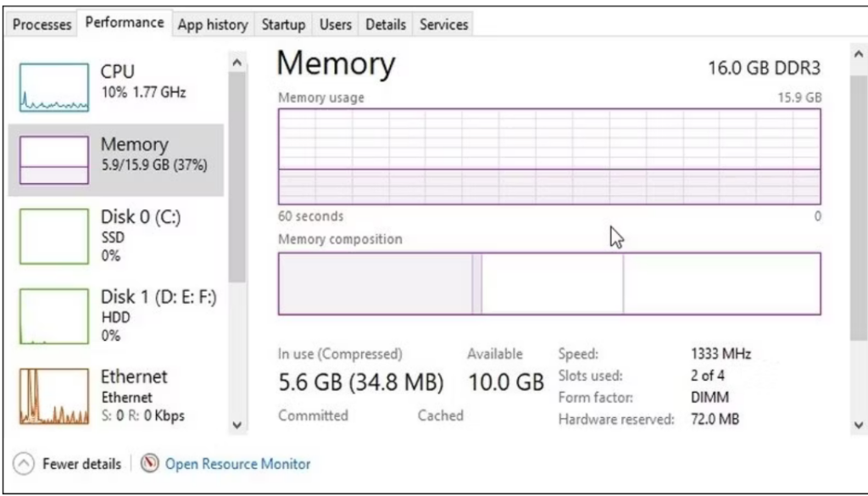Click the Memory composition bar
Viewport: 868px width, 496px height.
pos(549,283)
